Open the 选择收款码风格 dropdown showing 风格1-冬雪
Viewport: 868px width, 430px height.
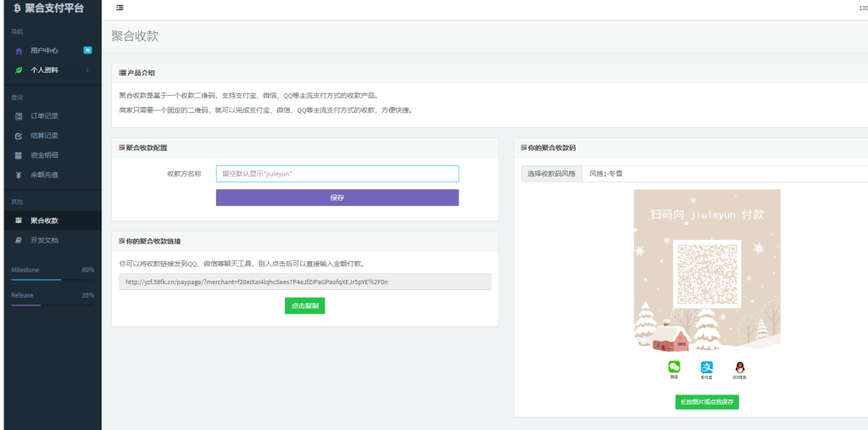tap(726, 173)
